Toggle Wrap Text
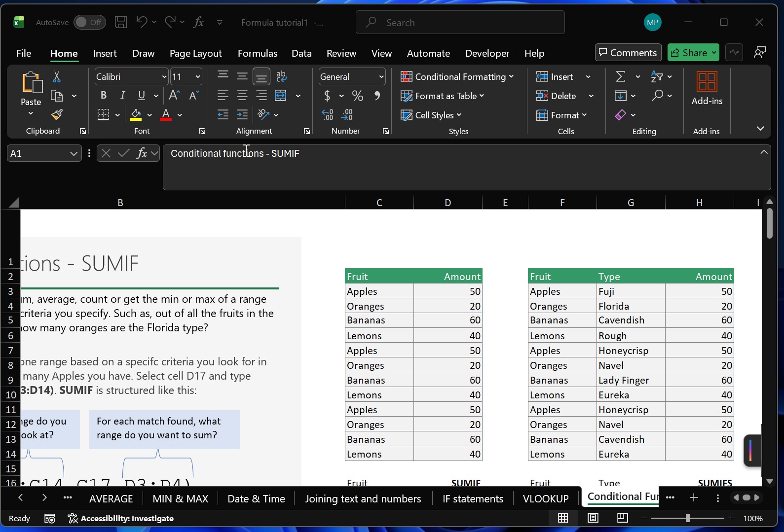The height and width of the screenshot is (532, 784). pos(282,76)
